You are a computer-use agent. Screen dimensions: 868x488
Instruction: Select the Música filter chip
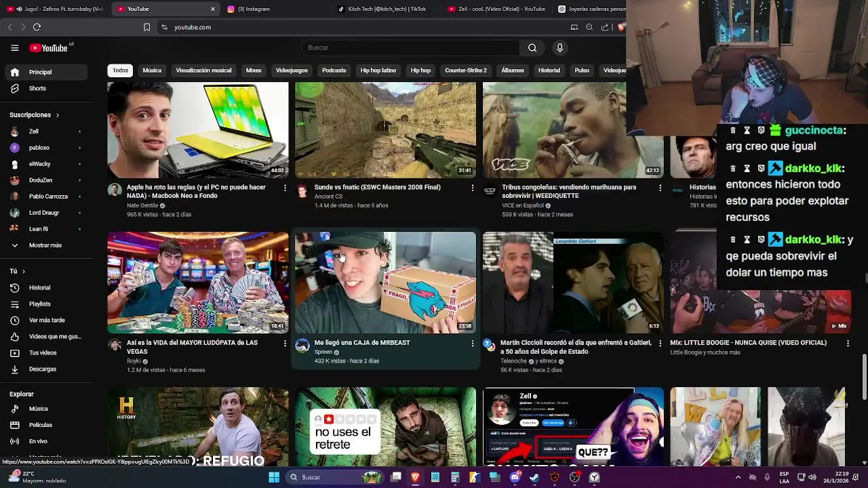[152, 70]
